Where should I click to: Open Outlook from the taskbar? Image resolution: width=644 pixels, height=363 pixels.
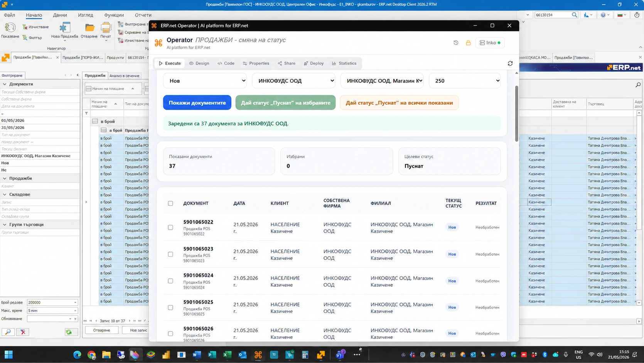pos(242,355)
